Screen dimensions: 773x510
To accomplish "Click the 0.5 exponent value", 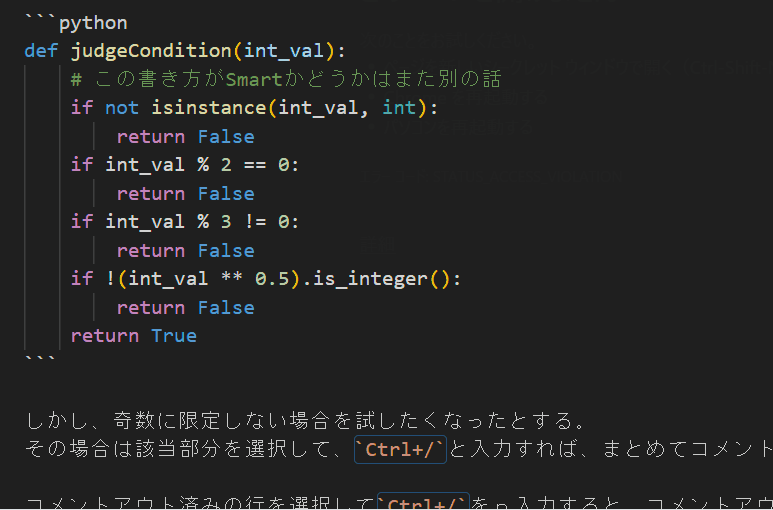I will click(272, 278).
